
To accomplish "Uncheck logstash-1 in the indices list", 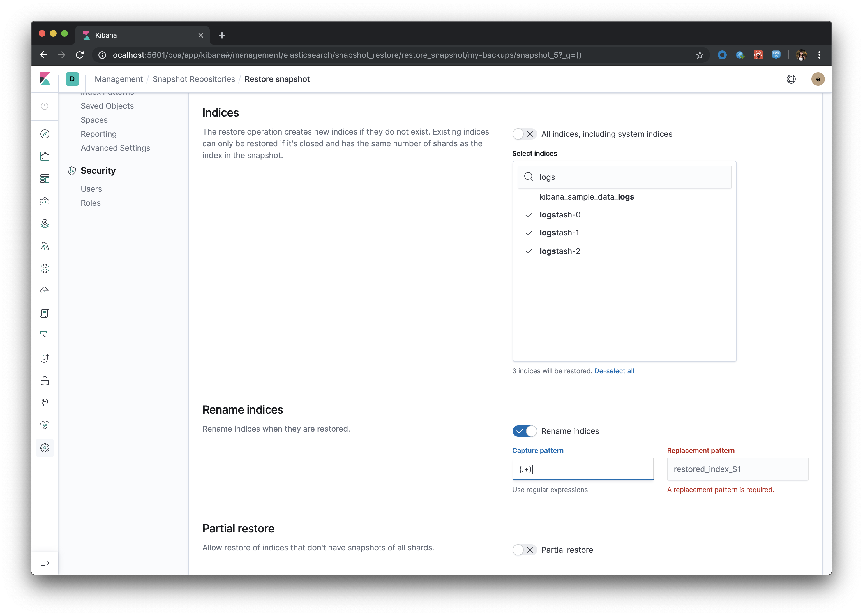I will click(x=559, y=233).
